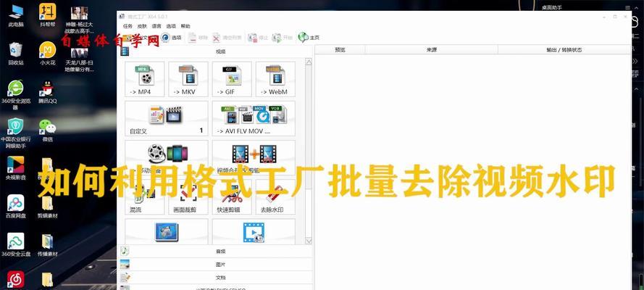
Task: Click the 主页 toolbar button
Action: point(309,38)
